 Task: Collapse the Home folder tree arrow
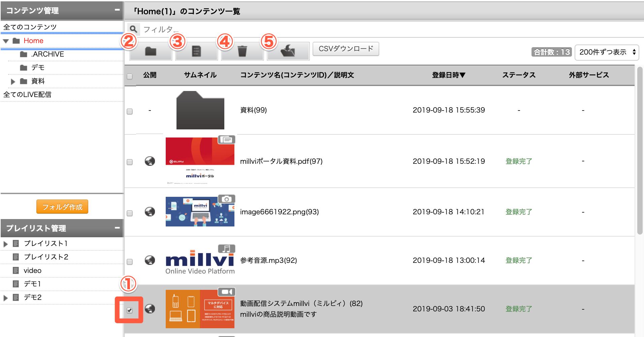click(6, 41)
